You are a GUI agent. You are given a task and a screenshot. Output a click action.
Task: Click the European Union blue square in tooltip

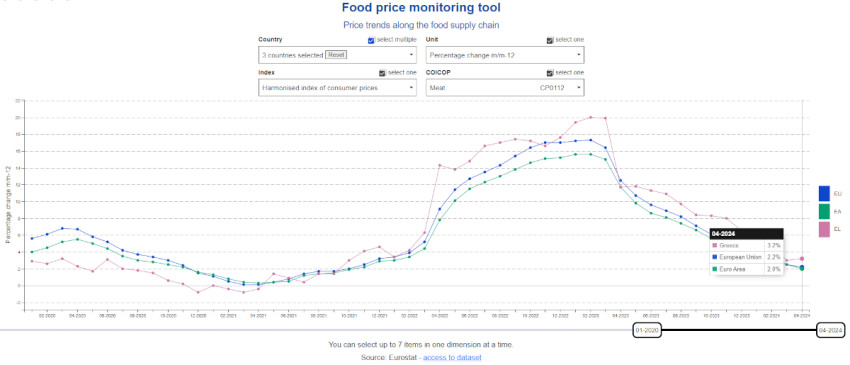[x=716, y=257]
